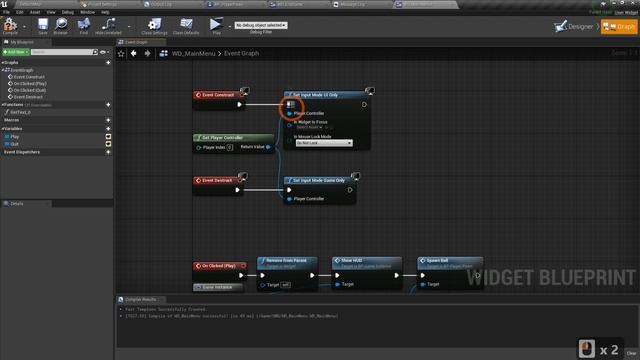Viewport: 640px width, 360px height.
Task: Switch to Designer mode
Action: coord(574,27)
